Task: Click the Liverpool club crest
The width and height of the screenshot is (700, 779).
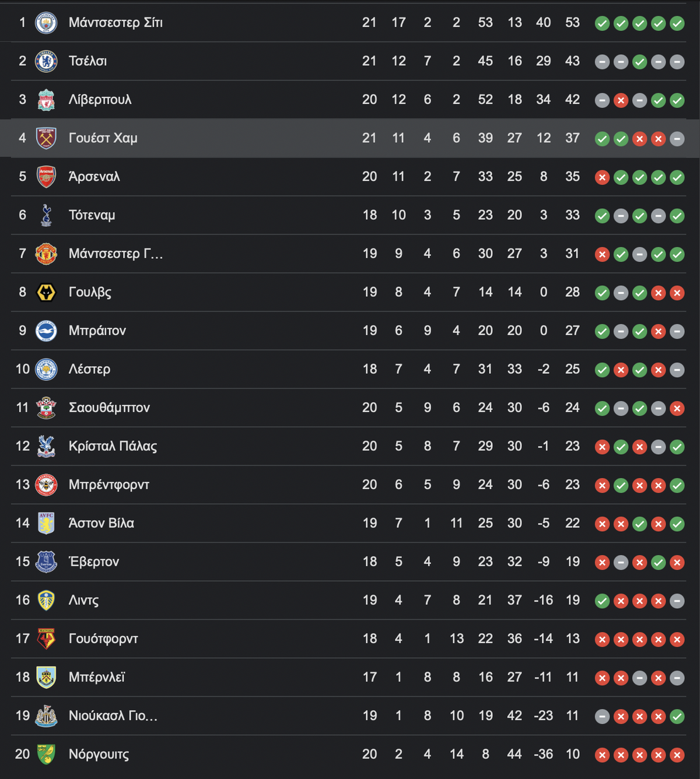Action: (46, 100)
